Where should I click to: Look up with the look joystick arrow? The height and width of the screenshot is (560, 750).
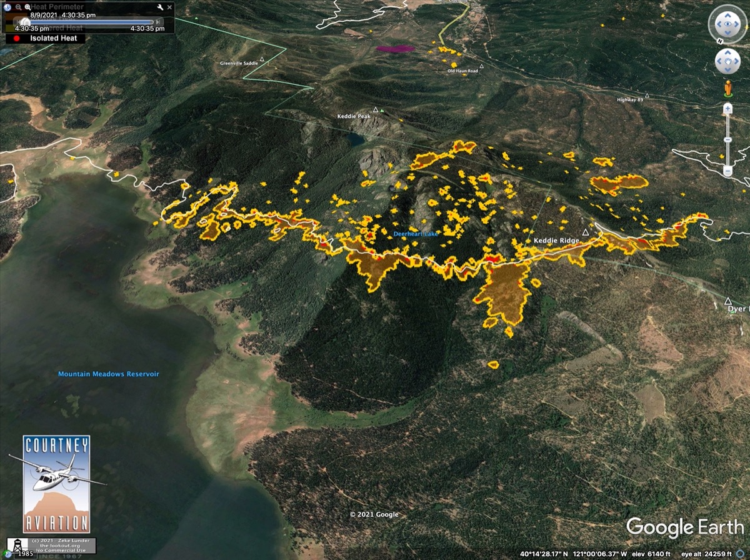point(727,15)
